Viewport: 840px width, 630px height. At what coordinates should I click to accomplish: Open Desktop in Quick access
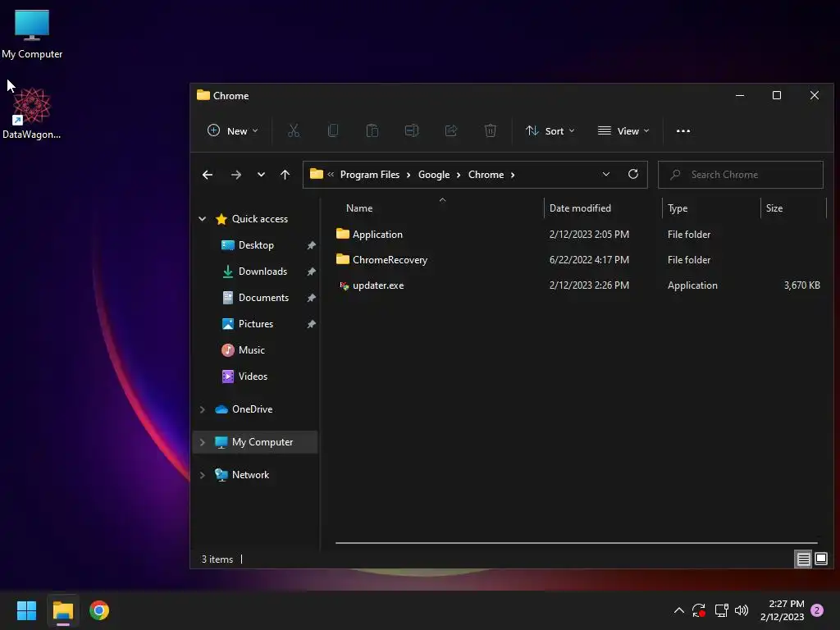(x=256, y=244)
